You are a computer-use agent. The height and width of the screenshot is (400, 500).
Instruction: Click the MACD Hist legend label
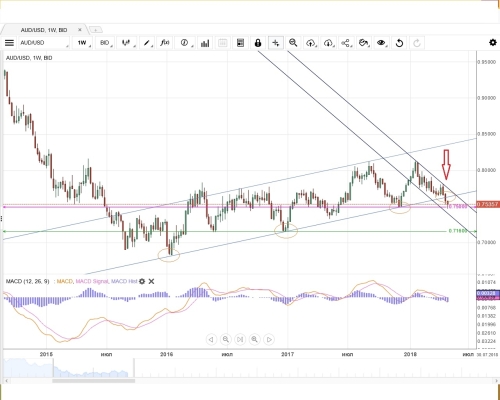click(124, 281)
